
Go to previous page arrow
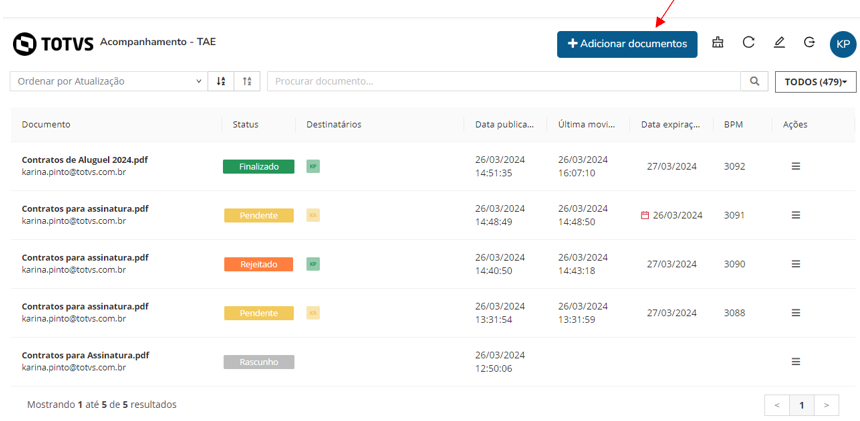(x=777, y=405)
